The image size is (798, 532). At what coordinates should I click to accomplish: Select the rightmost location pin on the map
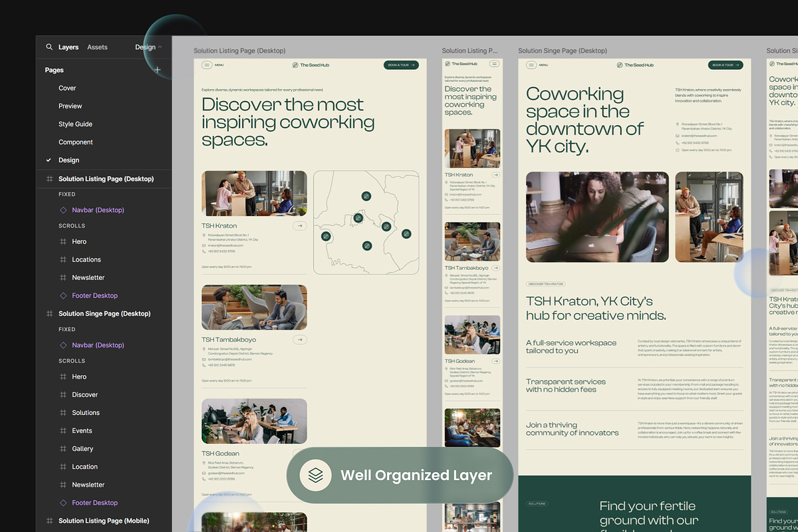406,233
